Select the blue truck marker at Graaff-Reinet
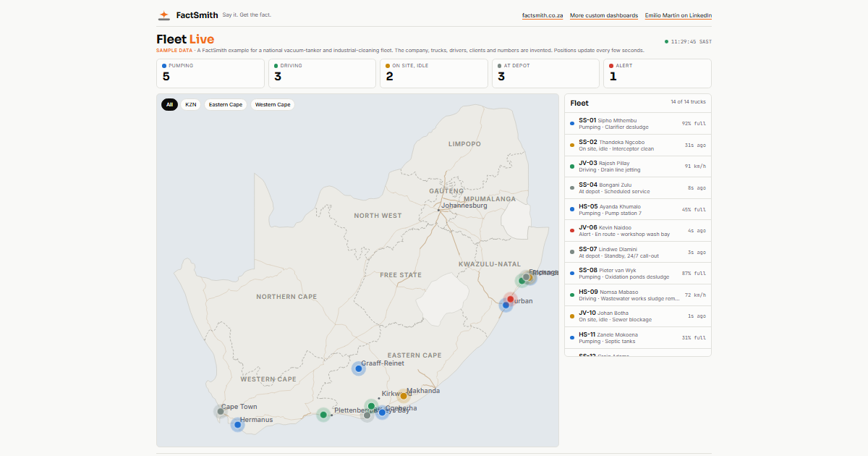The width and height of the screenshot is (868, 456). pos(359,368)
